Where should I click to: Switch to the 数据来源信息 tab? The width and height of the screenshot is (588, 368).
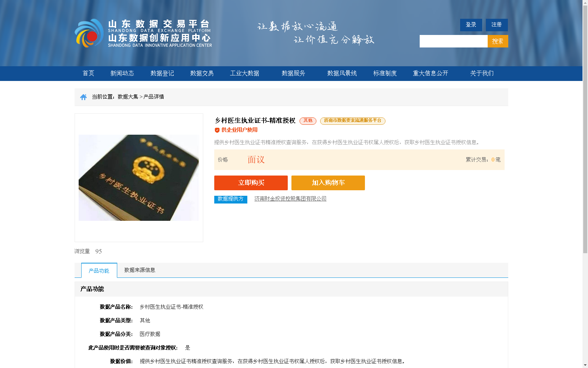coord(140,270)
